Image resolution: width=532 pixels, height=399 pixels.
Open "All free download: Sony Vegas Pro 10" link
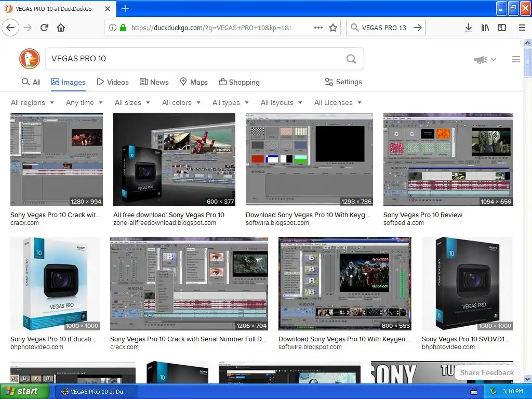[169, 215]
